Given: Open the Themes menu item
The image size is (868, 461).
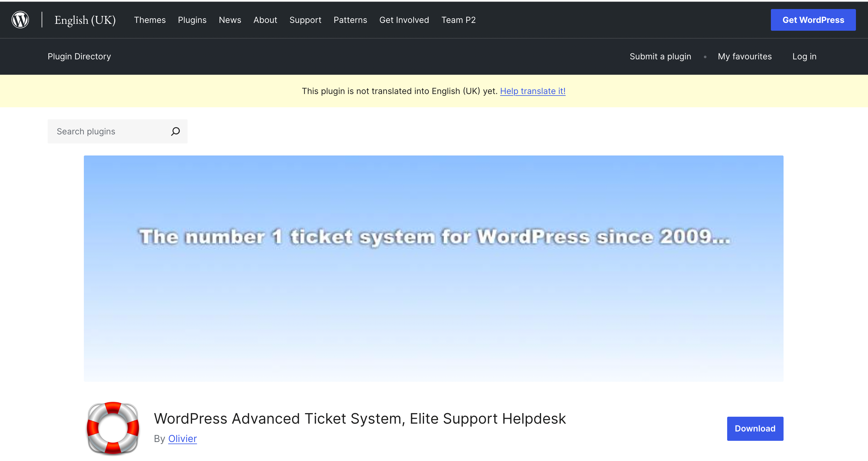Looking at the screenshot, I should point(150,20).
